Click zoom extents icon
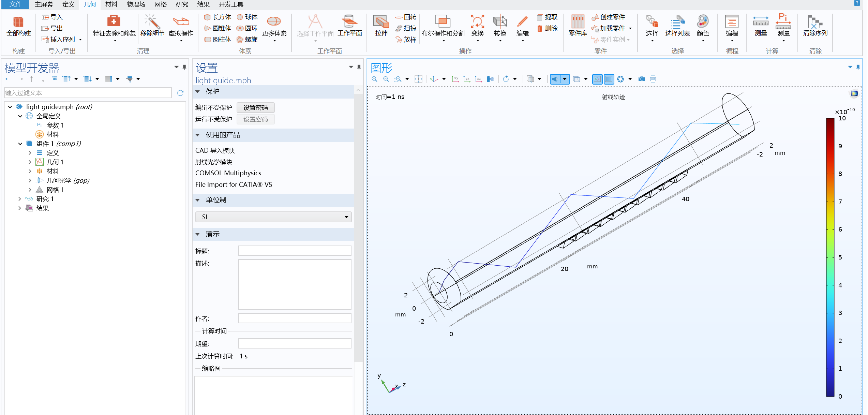 [x=418, y=79]
